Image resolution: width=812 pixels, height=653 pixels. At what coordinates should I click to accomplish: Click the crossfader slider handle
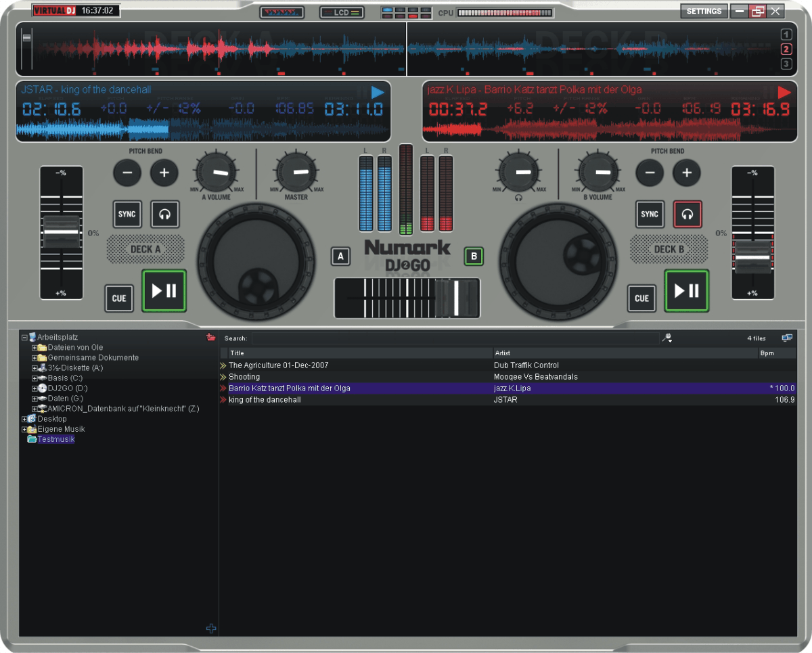pos(456,297)
